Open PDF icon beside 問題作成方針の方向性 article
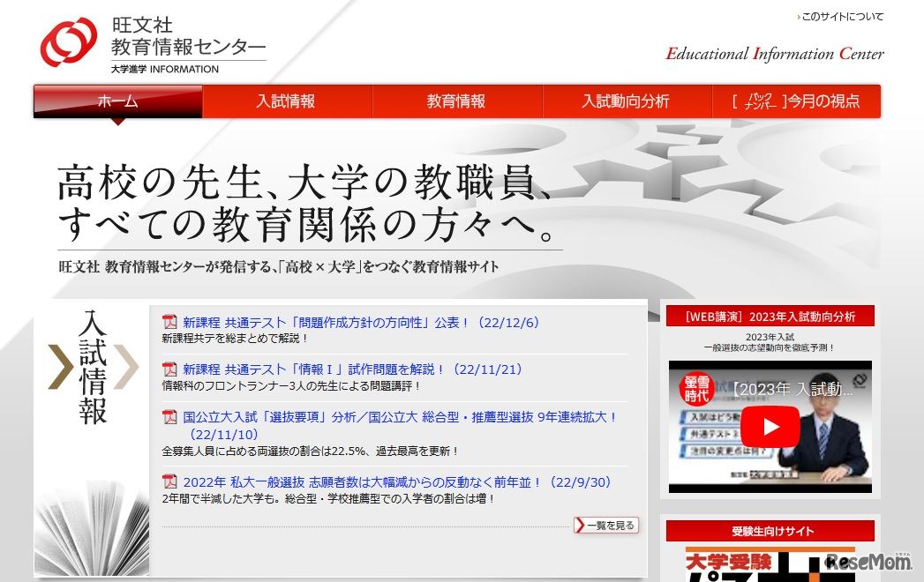The width and height of the screenshot is (924, 582). pos(169,322)
